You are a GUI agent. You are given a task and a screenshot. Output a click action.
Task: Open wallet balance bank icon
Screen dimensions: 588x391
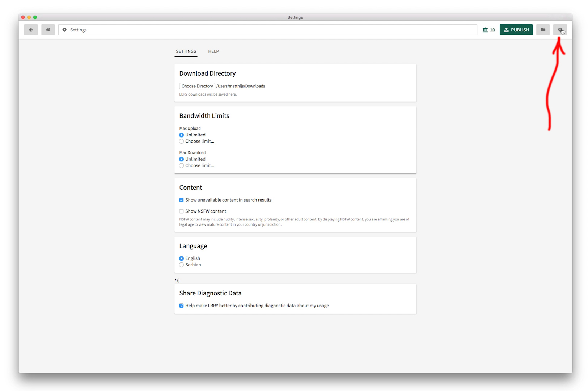tap(485, 30)
